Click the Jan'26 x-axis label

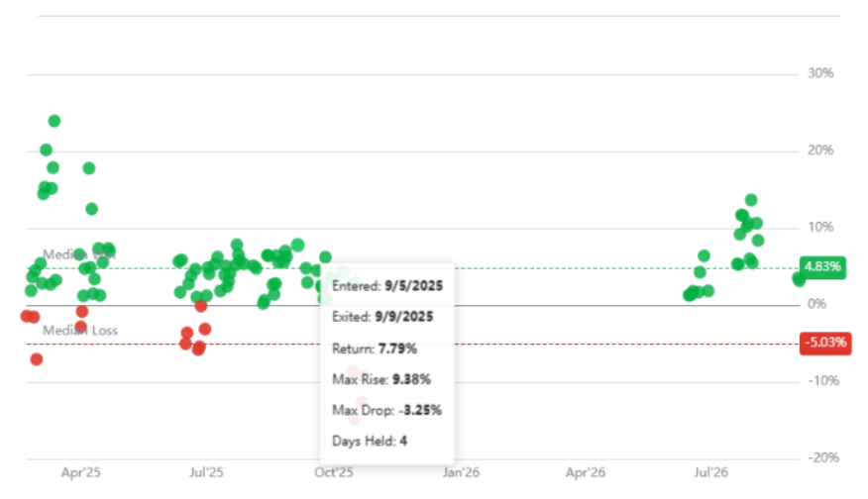461,473
